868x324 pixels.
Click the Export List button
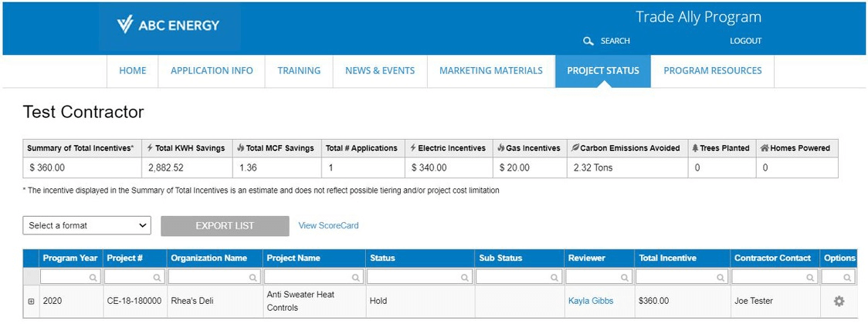[225, 225]
